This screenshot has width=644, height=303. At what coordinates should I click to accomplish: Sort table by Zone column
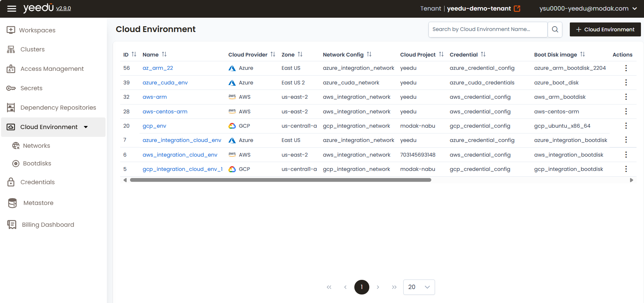click(300, 54)
